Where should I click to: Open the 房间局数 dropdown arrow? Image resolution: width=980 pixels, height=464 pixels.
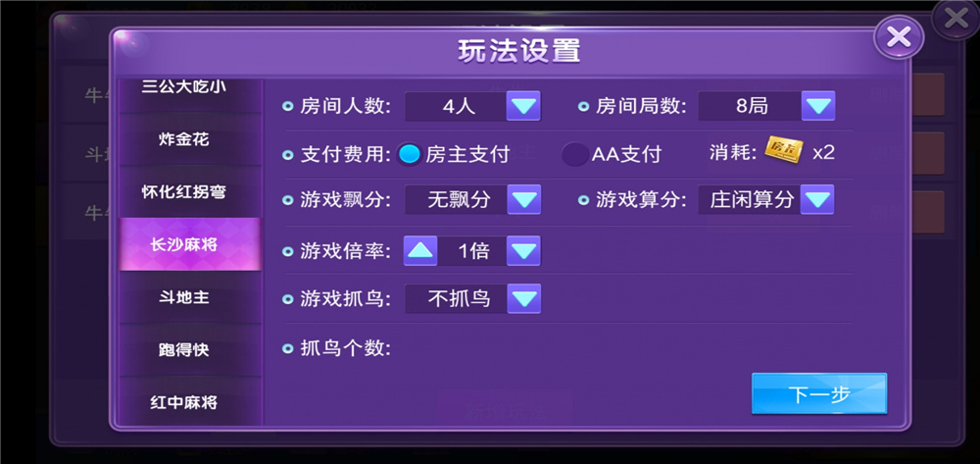pos(817,106)
